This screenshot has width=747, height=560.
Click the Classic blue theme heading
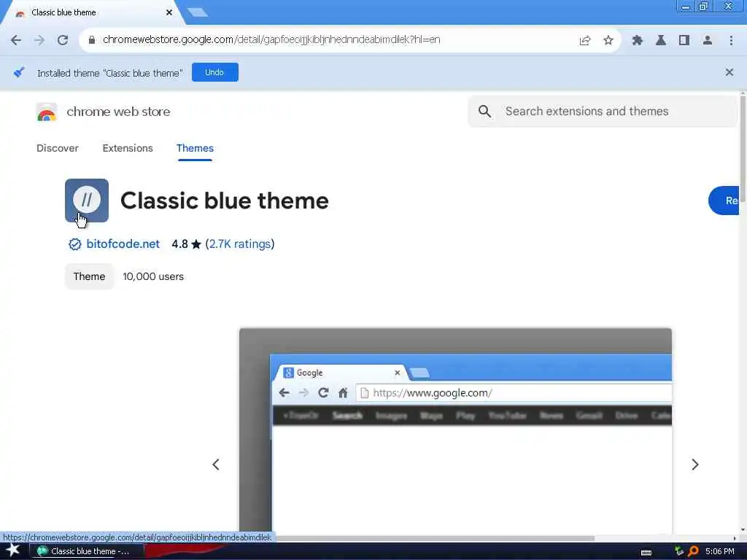(225, 201)
